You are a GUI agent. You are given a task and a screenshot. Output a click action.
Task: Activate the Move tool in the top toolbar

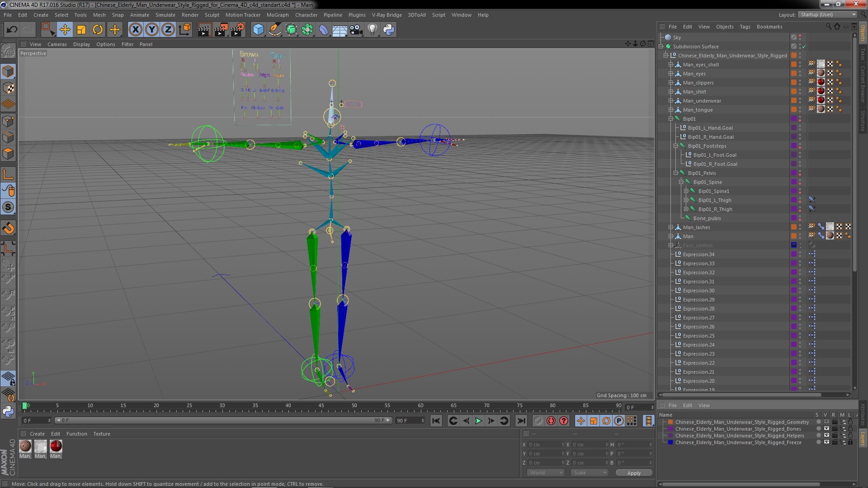point(65,30)
